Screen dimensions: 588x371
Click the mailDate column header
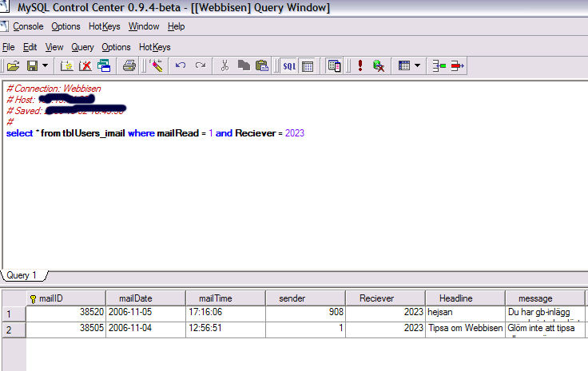point(146,298)
